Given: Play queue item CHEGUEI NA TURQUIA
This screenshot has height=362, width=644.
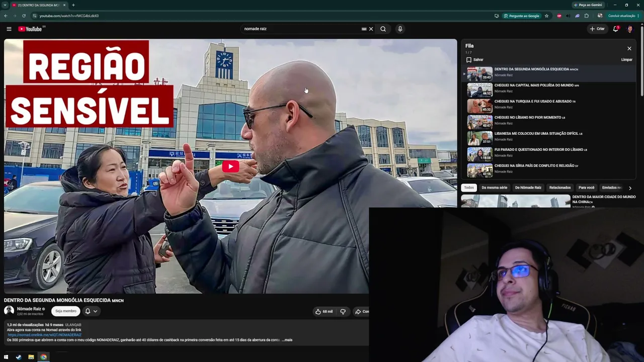Looking at the screenshot, I should tap(548, 107).
